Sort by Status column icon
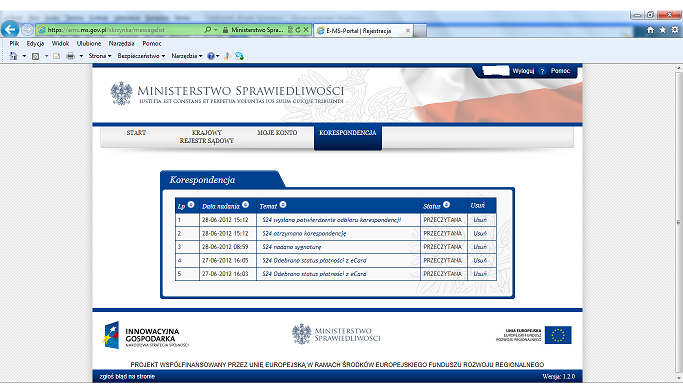 point(446,205)
